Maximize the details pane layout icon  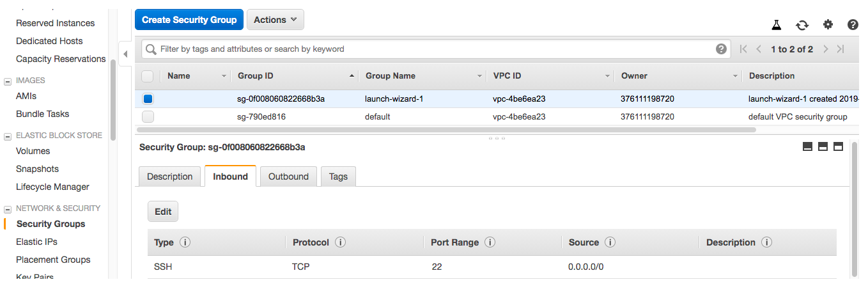click(838, 146)
